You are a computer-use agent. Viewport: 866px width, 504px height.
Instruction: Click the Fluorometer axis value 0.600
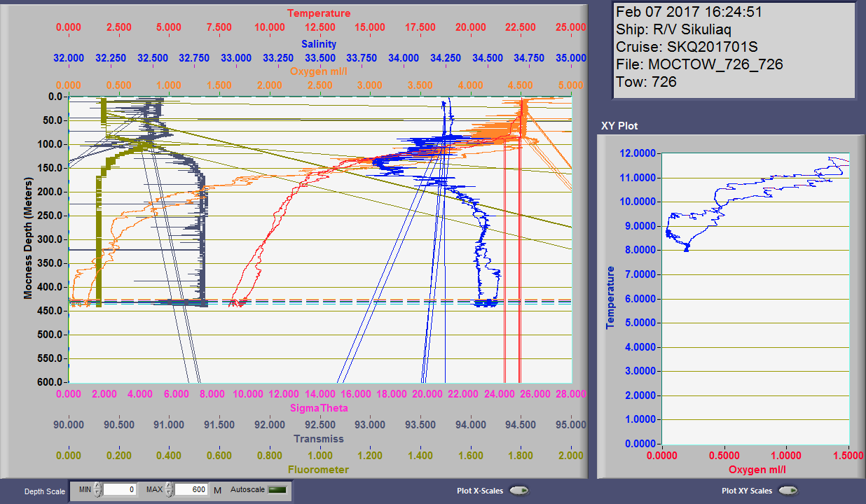tap(219, 454)
